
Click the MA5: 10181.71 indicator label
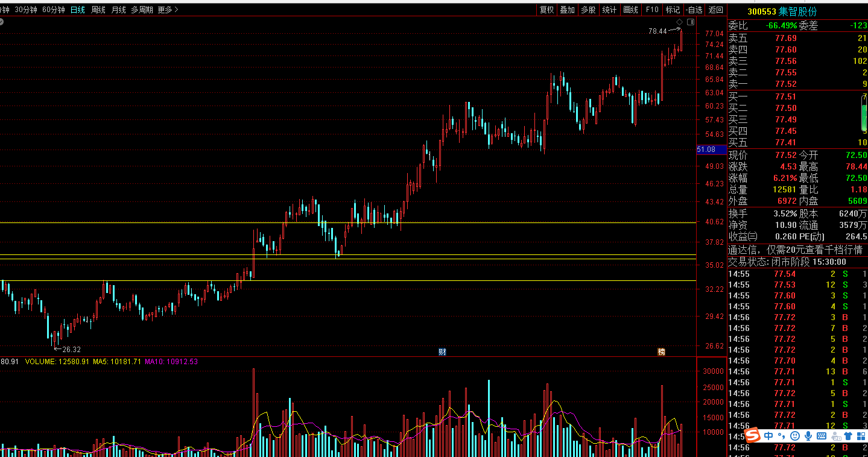coord(117,362)
